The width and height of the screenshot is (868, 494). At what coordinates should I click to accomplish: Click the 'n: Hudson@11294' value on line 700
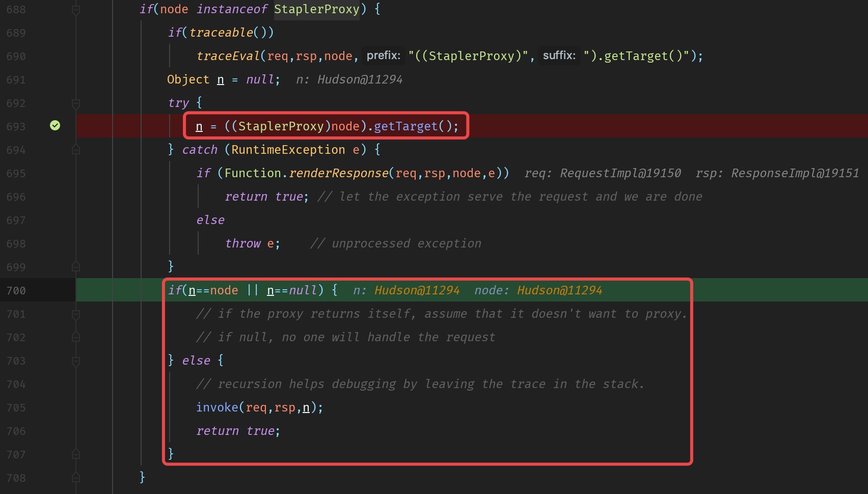(406, 290)
